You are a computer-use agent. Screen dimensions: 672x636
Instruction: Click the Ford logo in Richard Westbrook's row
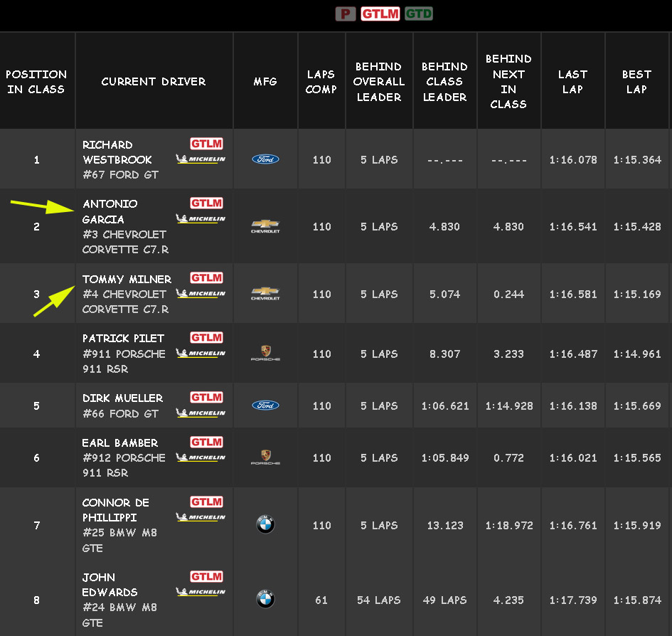coord(265,159)
